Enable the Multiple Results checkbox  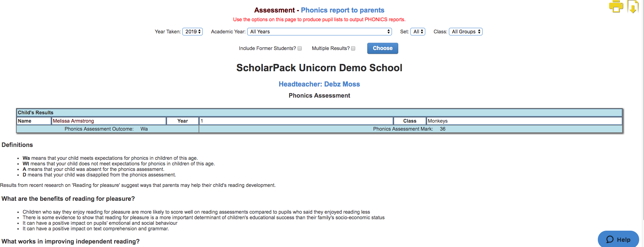353,49
